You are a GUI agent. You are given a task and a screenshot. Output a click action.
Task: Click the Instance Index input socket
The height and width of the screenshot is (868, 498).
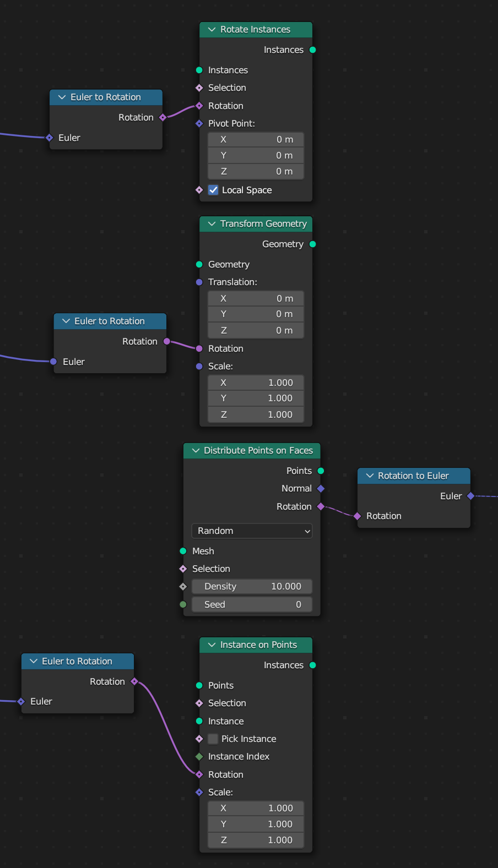199,757
